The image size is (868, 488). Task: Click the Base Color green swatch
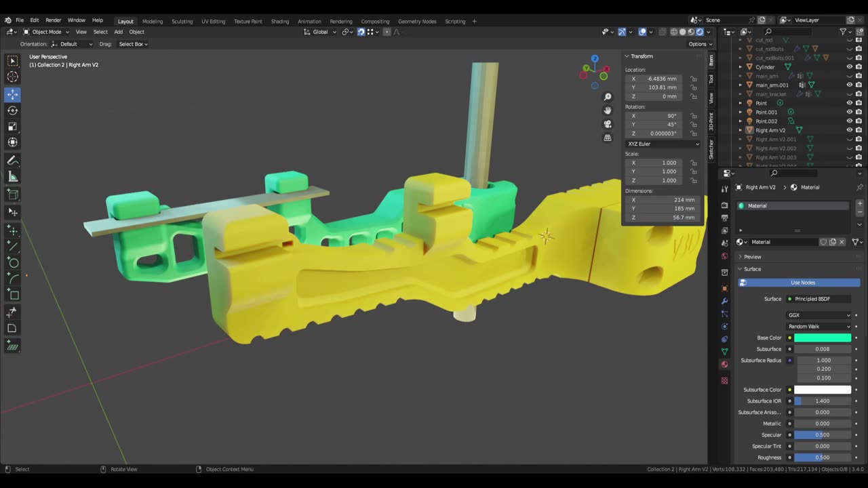coord(823,338)
